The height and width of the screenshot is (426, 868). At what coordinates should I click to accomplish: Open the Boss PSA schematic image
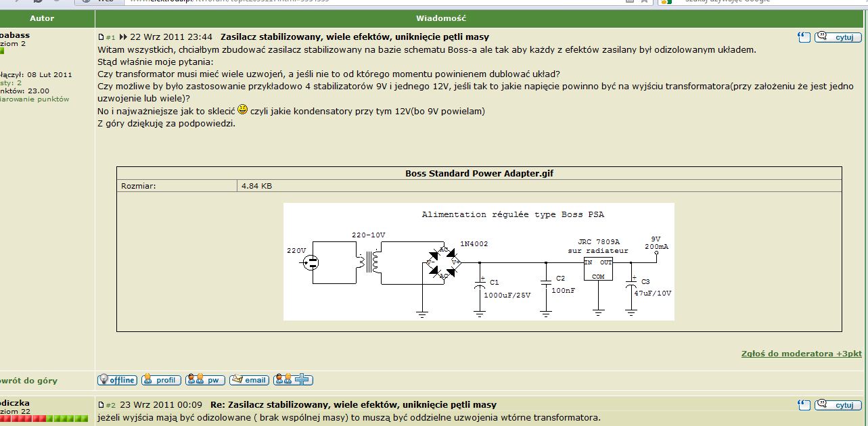pos(478,262)
